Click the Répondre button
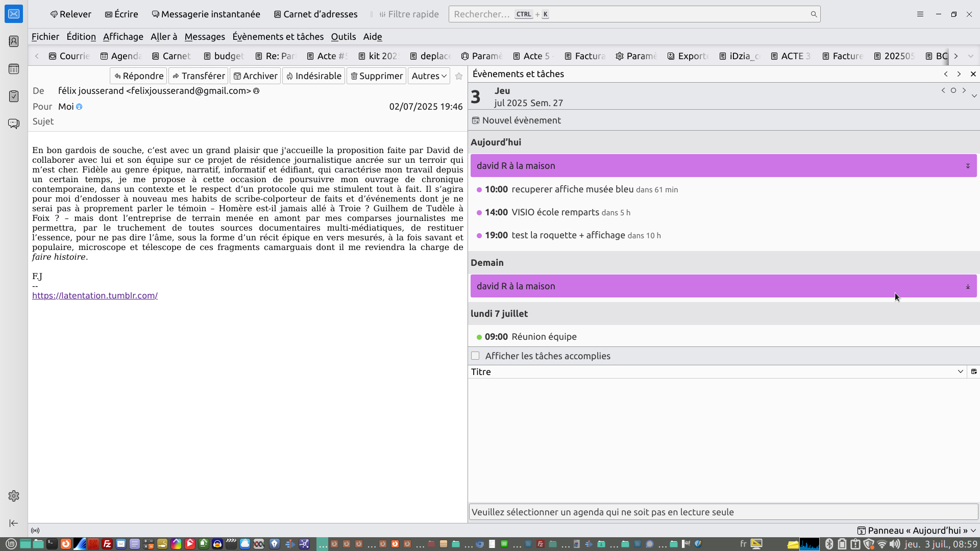The image size is (980, 551). (x=139, y=76)
